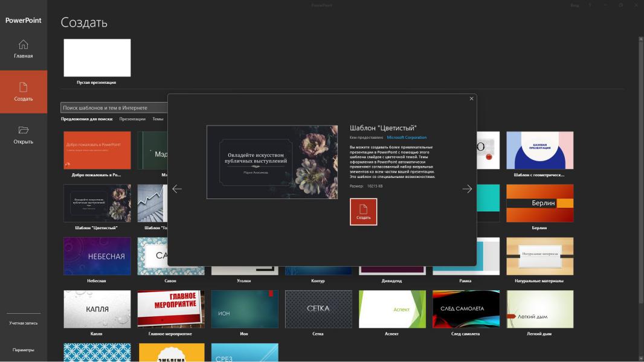Select the Создать new document sidebar icon
This screenshot has width=644, height=362.
pos(23,87)
